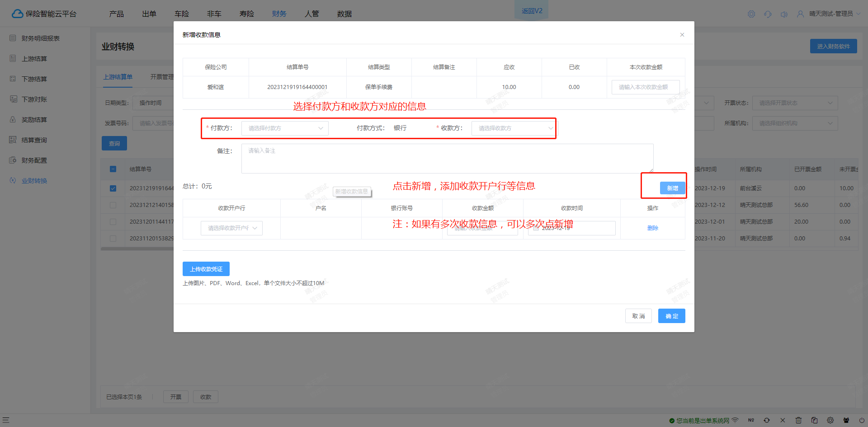This screenshot has height=427, width=868.
Task: Click the Wi-Fi network icon in status bar
Action: (735, 420)
